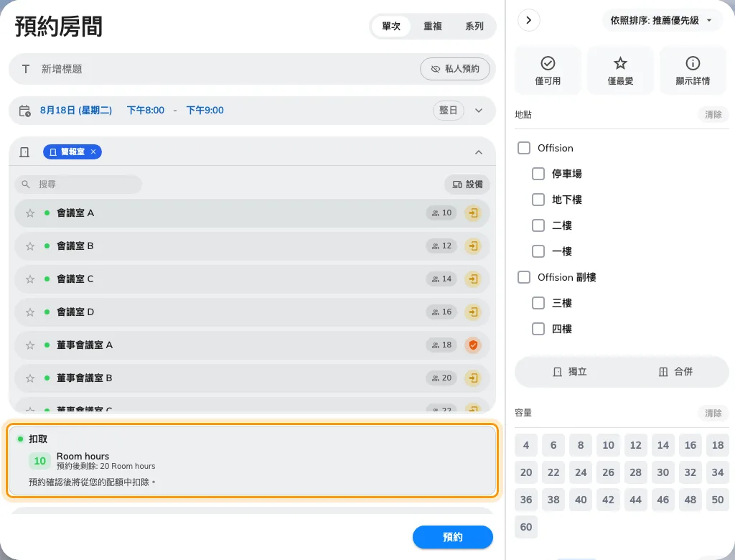Check the 地下樓 checkbox
Viewport: 735px width, 560px height.
[538, 200]
